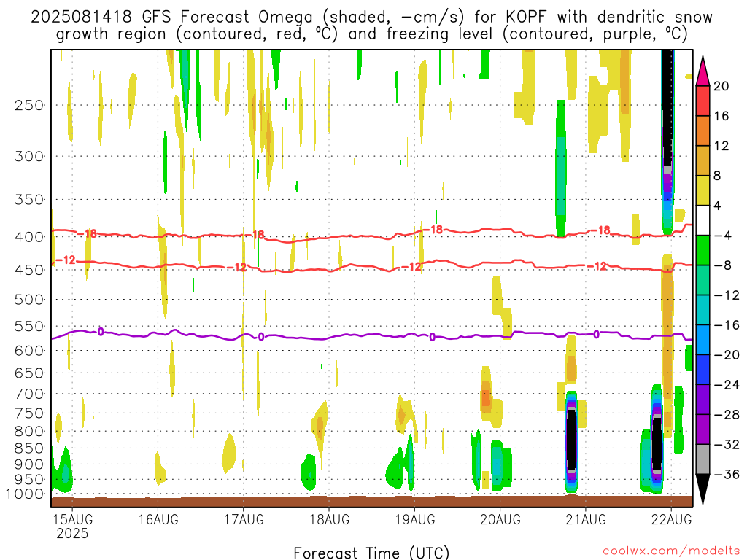Click the 350 pressure level label
This screenshot has height=560, width=747.
pos(29,200)
